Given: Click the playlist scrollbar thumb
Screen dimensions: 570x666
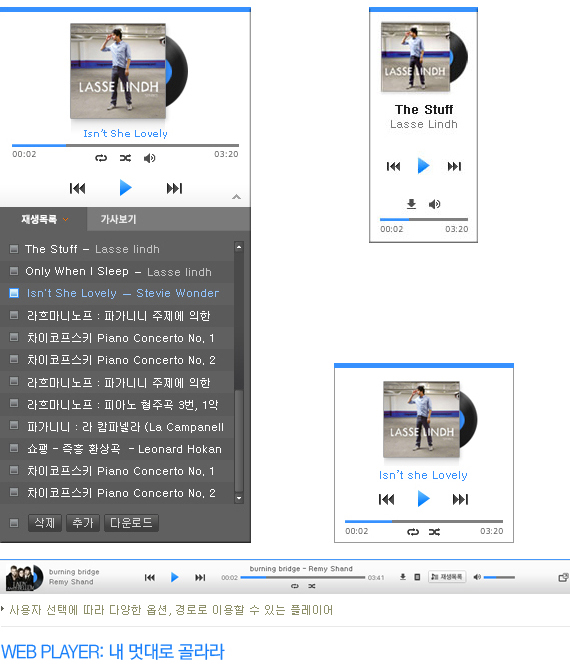Looking at the screenshot, I should [239, 440].
